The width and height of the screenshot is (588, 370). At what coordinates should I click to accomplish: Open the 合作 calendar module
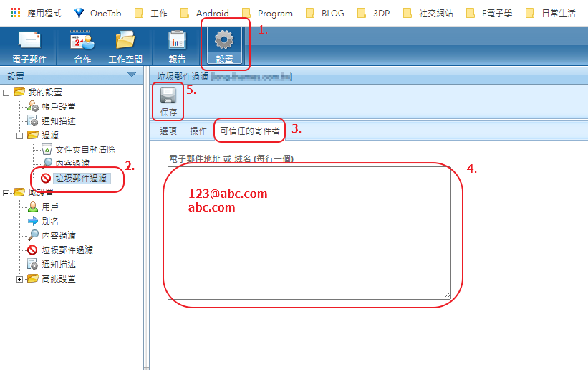pos(82,47)
